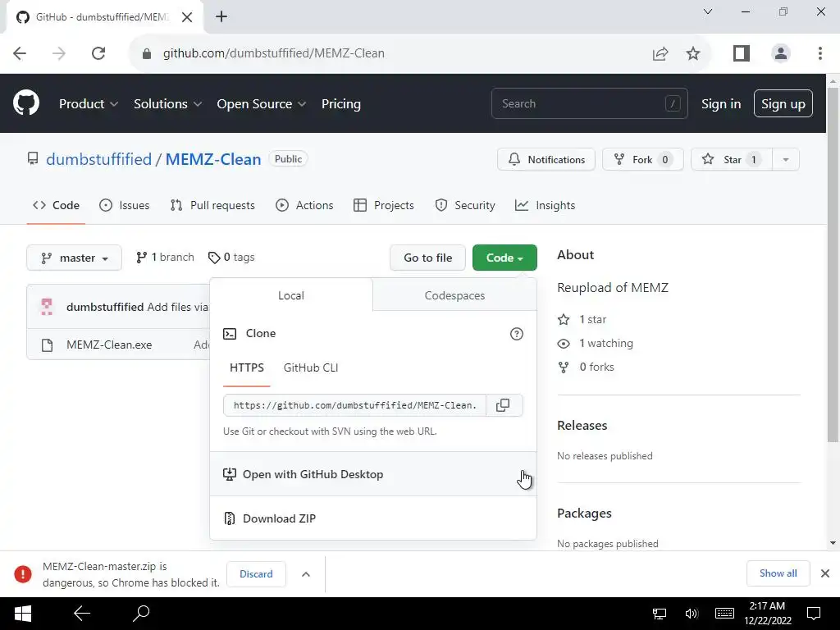Bookmark this page with star icon

692,53
